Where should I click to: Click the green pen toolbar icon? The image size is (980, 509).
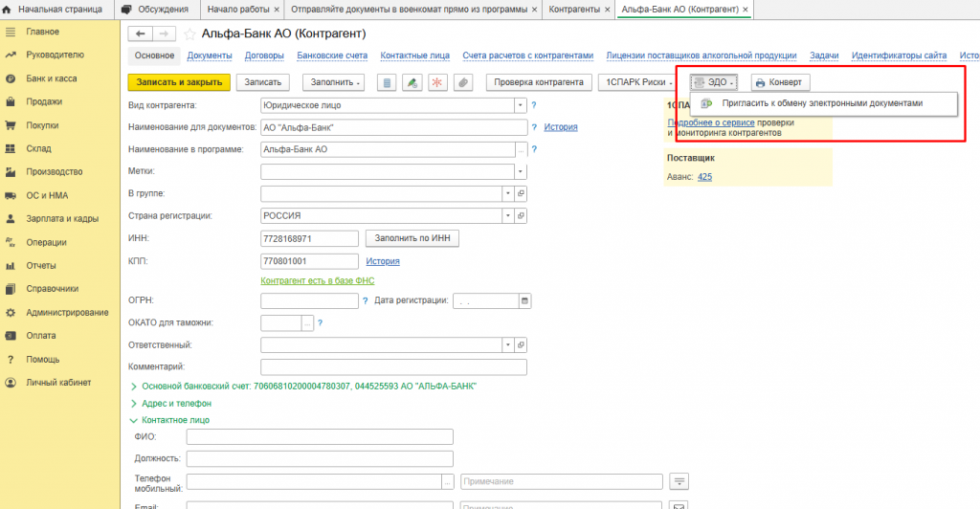click(x=412, y=82)
